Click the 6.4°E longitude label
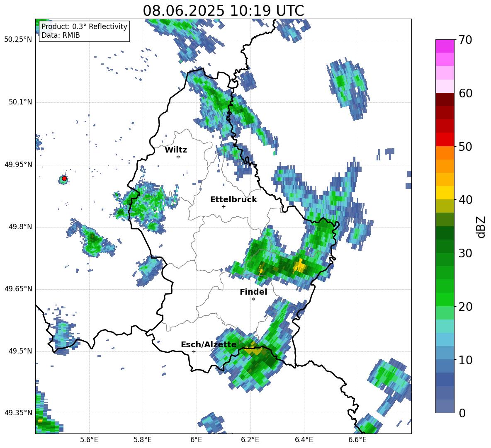This screenshot has width=491, height=448. 304,440
